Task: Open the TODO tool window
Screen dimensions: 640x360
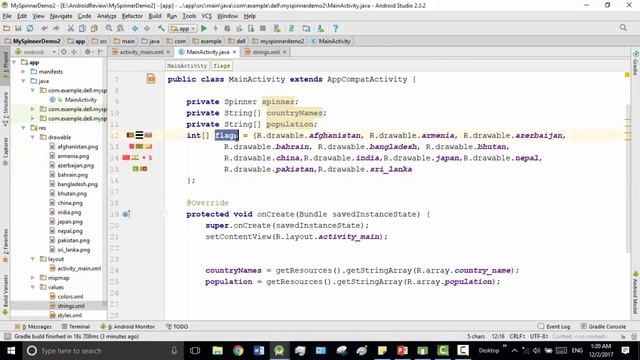Action: click(177, 327)
